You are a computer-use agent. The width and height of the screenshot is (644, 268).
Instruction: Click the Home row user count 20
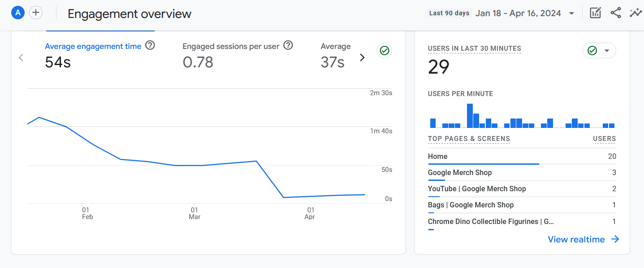(x=612, y=156)
